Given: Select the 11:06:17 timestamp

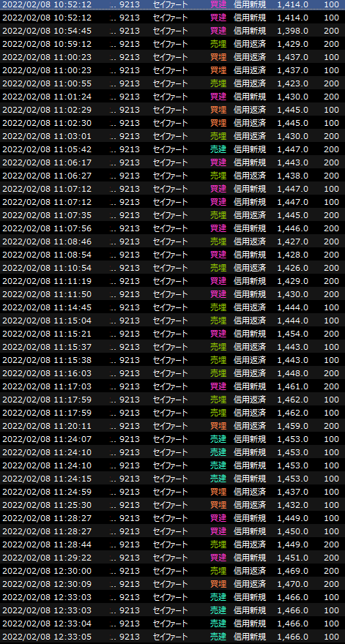Looking at the screenshot, I should [x=47, y=162].
